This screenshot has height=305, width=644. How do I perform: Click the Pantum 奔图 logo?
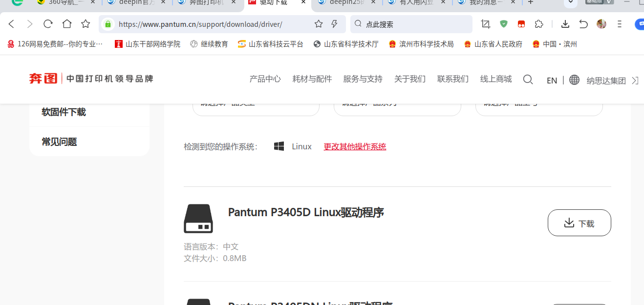[x=43, y=79]
